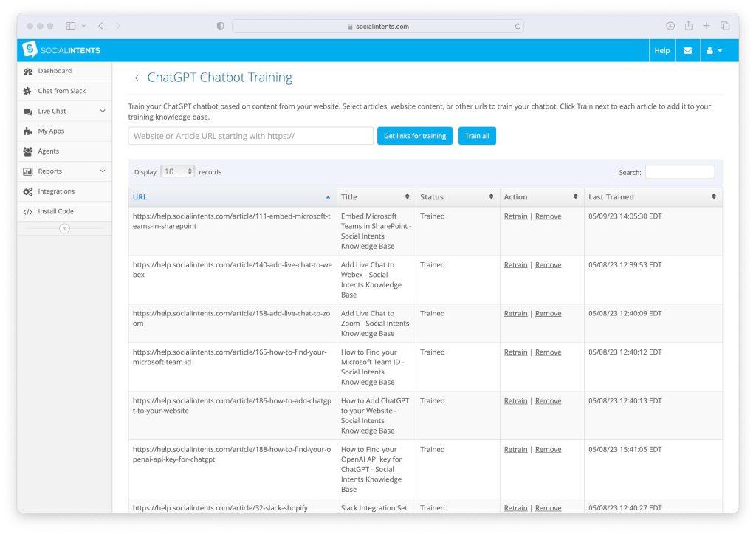Collapse the sidebar with the double-chevron button
The image size is (756, 534).
[x=65, y=229]
